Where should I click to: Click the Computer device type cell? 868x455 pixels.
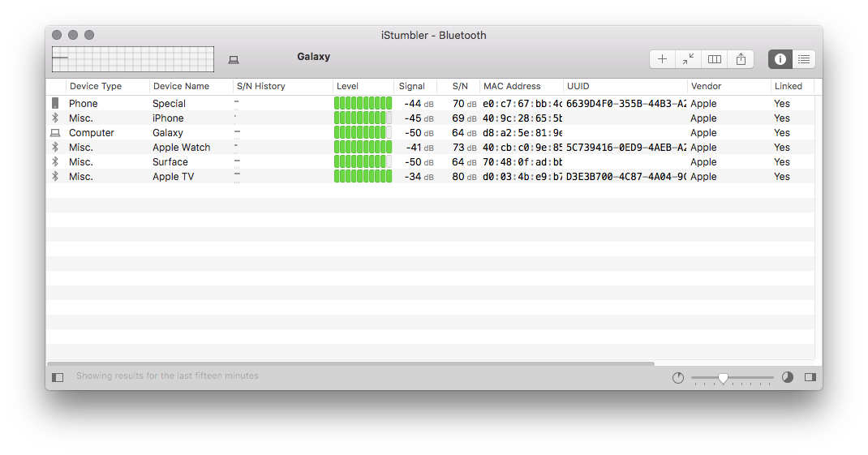pyautogui.click(x=92, y=133)
